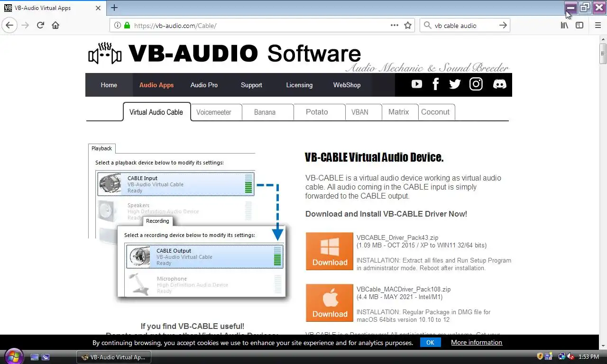Open a new tab with plus icon
607x364 pixels.
point(114,8)
